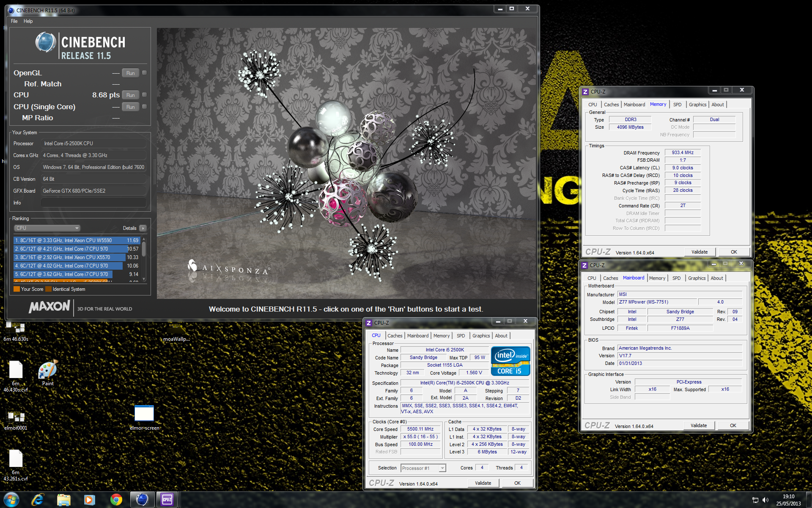Toggle the CPU (Single Core) test checkbox
The height and width of the screenshot is (508, 812).
pos(144,107)
